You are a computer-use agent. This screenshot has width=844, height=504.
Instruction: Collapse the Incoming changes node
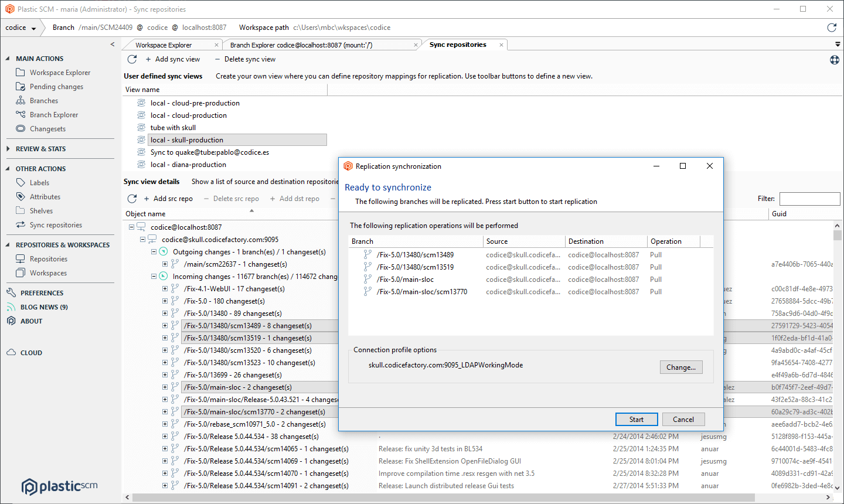click(154, 277)
